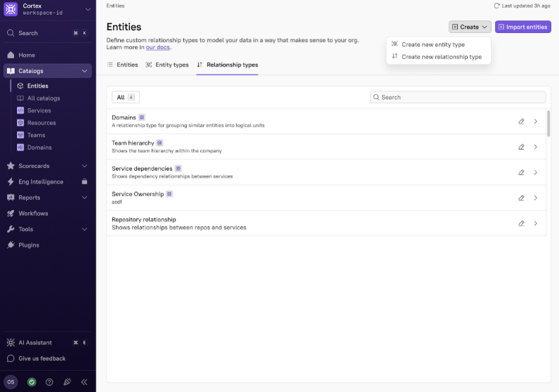Collapse the sidebar with double-chevron icon
Viewport: 559px width, 392px height.
(84, 382)
